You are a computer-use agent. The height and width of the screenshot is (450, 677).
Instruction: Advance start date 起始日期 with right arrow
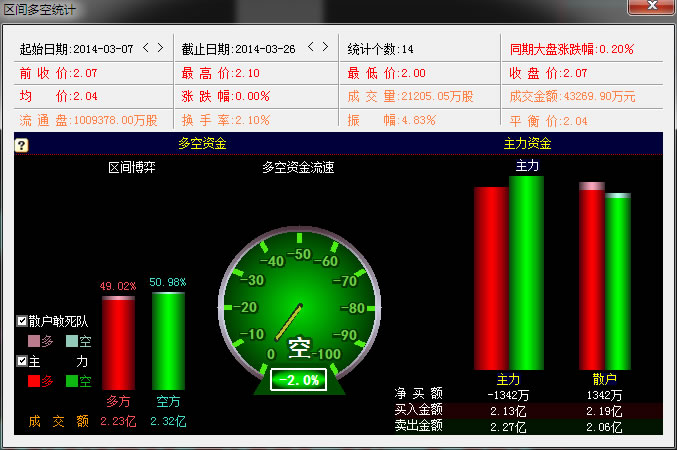pyautogui.click(x=160, y=47)
